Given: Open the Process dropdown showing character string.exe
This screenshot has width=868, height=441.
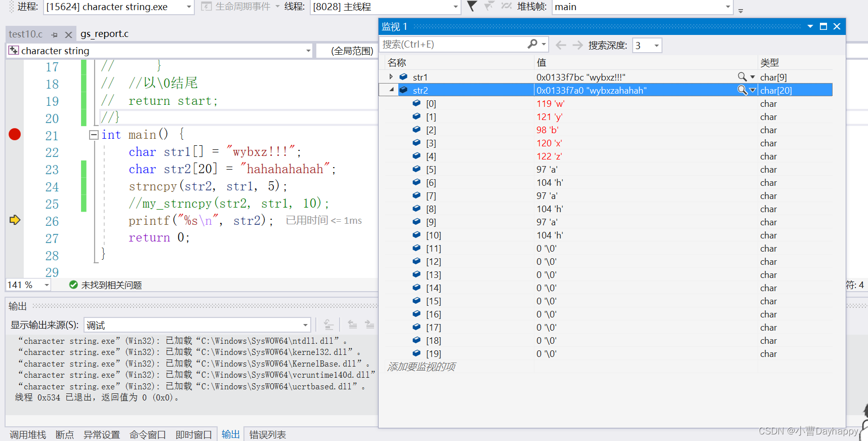Looking at the screenshot, I should click(119, 7).
